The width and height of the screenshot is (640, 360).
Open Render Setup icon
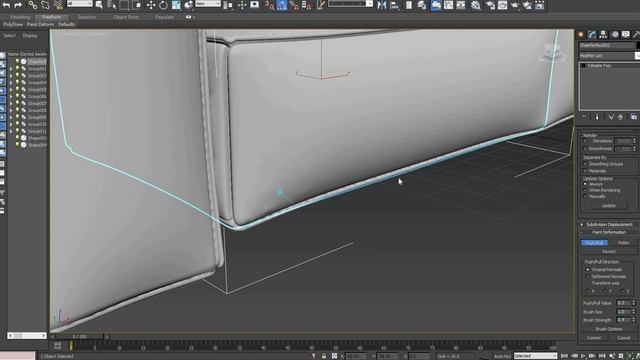point(490,5)
